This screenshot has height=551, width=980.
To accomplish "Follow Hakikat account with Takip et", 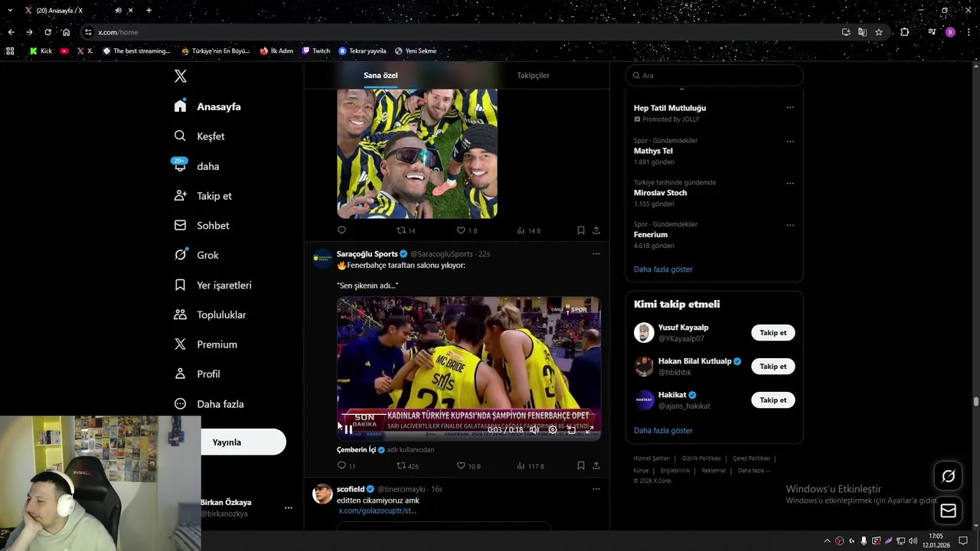I will [x=773, y=400].
